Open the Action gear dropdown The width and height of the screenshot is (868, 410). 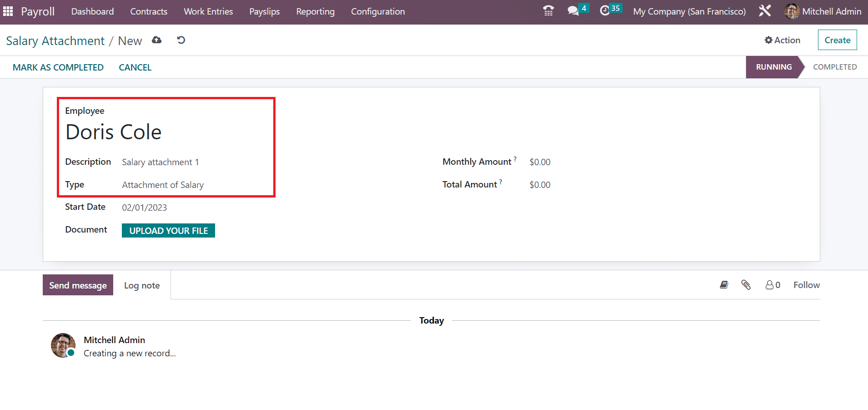click(782, 40)
